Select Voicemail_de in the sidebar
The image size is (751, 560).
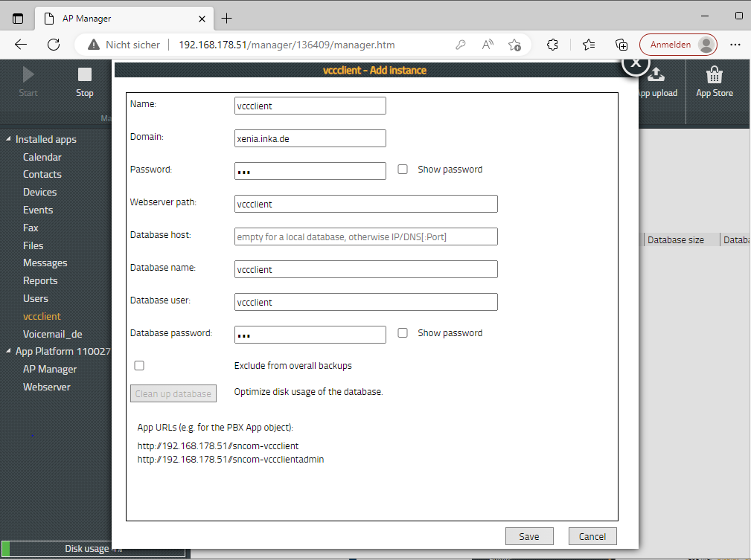52,334
